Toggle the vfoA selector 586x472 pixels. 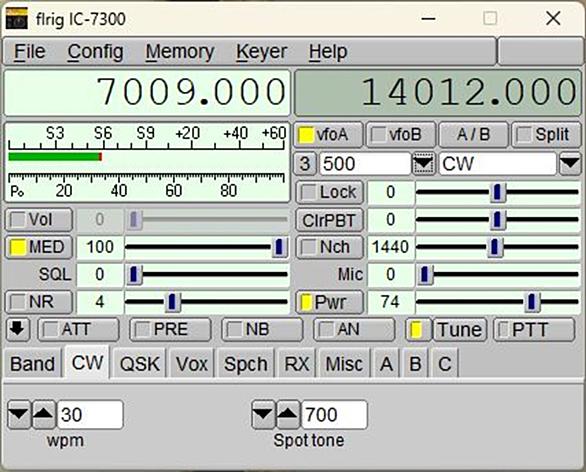tap(329, 135)
